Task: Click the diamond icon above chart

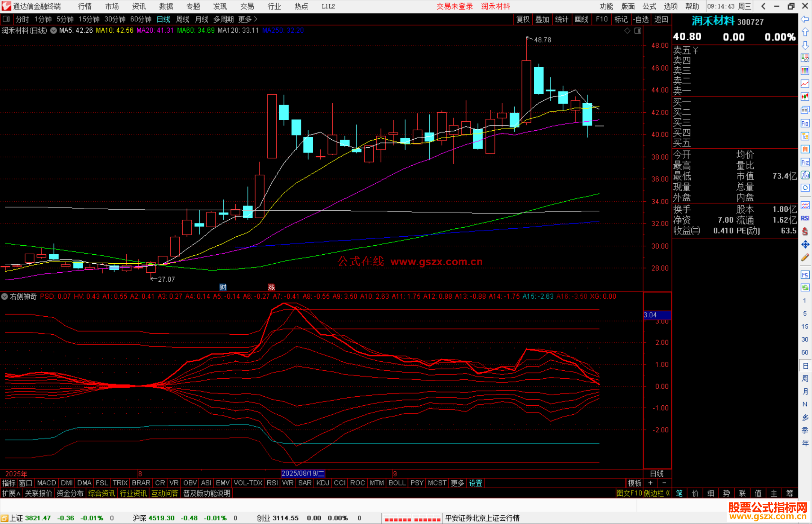Action: (x=627, y=31)
